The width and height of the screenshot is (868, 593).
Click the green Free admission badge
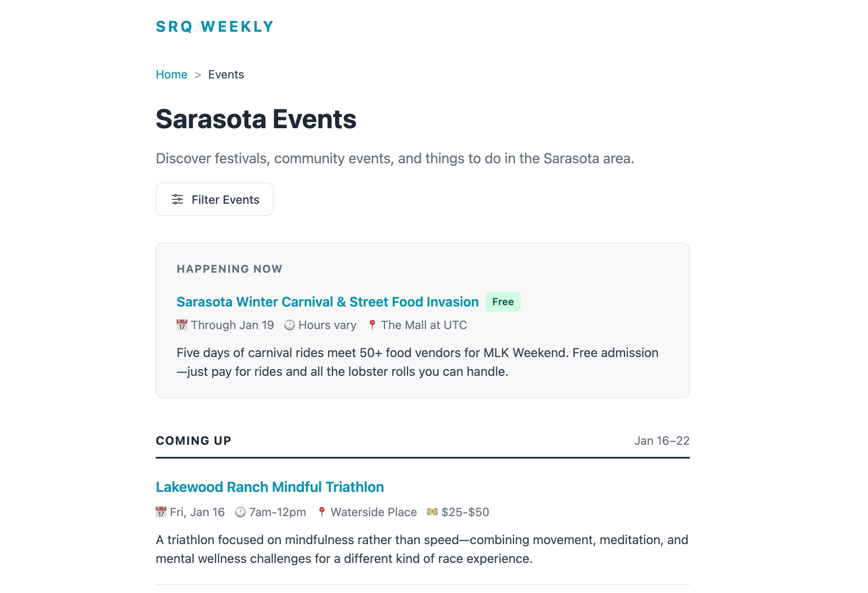tap(503, 302)
